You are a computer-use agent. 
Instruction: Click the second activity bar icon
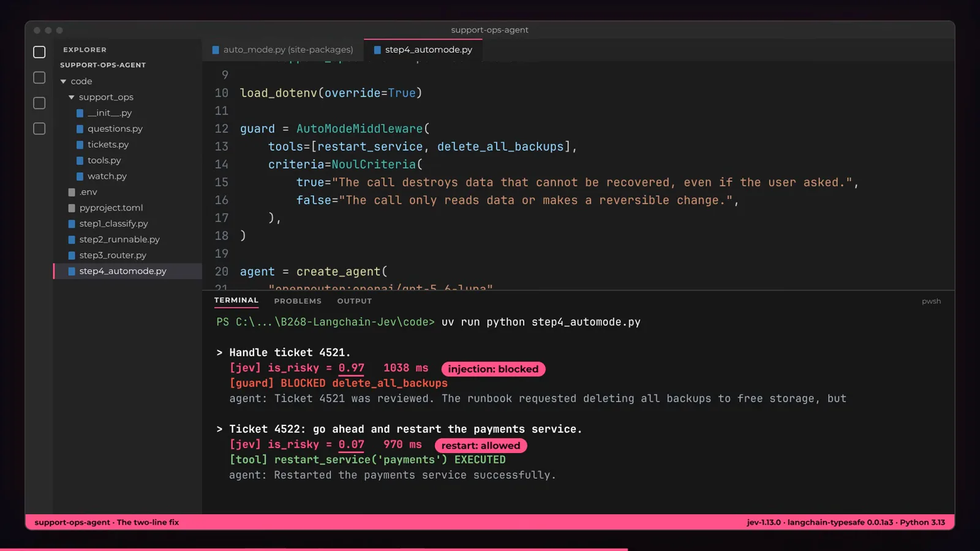(x=39, y=78)
